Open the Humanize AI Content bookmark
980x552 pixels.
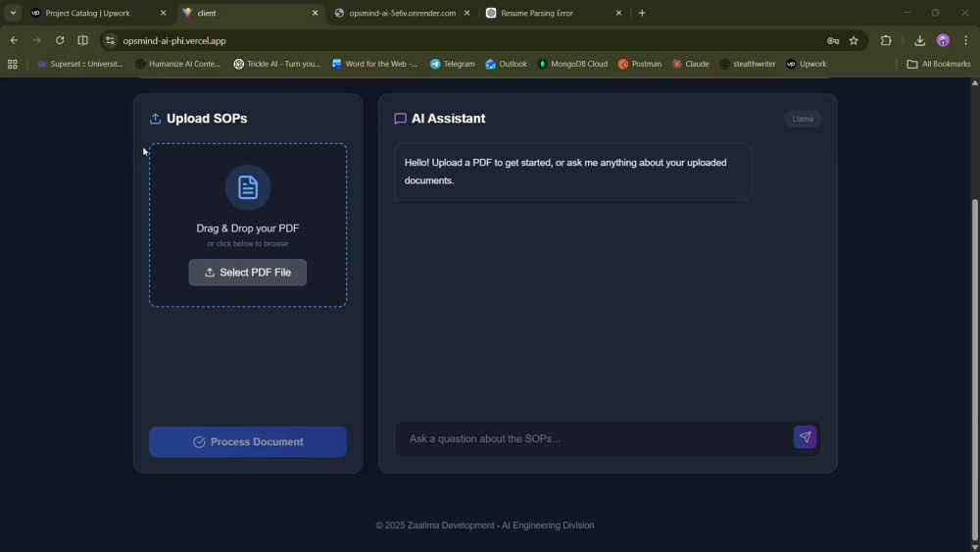178,64
